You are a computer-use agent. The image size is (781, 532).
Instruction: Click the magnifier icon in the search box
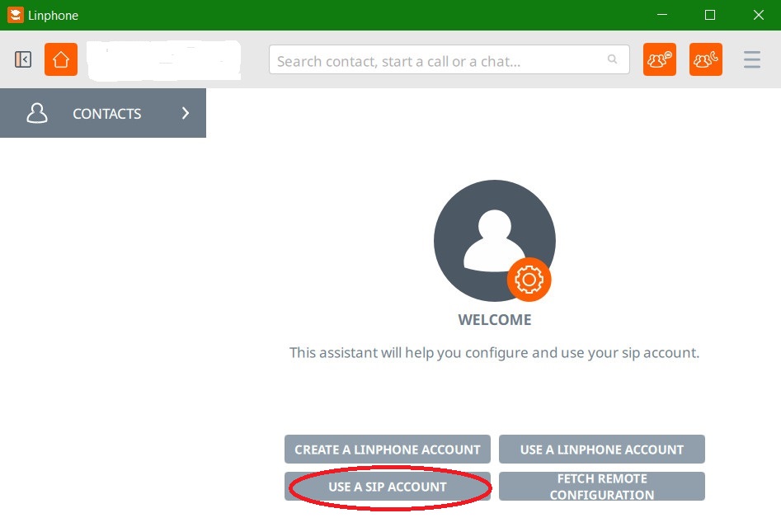pyautogui.click(x=612, y=59)
